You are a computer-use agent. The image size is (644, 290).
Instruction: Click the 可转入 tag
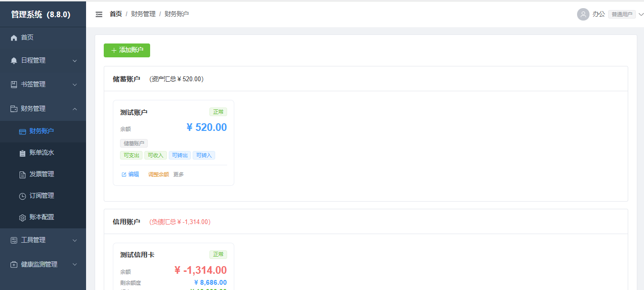pos(204,155)
